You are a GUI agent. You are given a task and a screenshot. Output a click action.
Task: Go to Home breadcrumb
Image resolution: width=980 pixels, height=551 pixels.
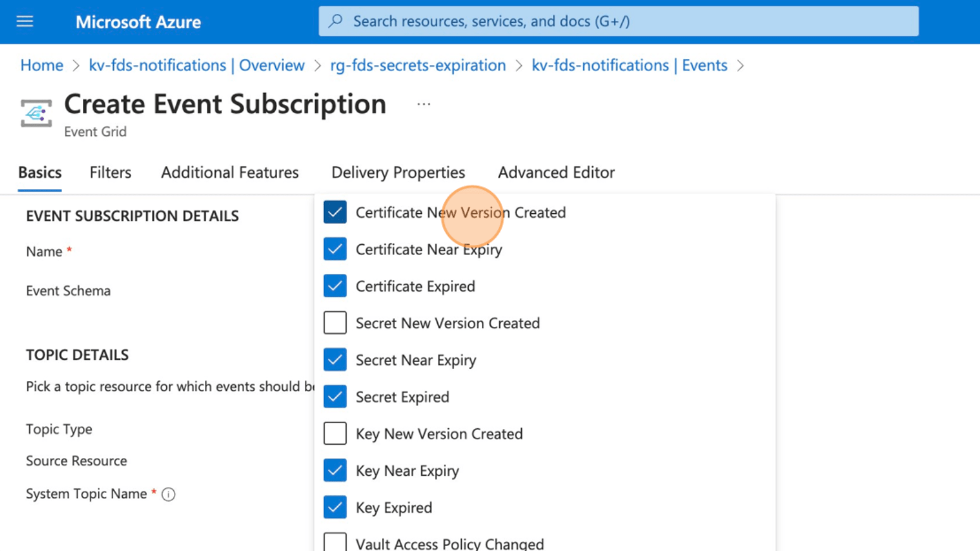(x=42, y=65)
